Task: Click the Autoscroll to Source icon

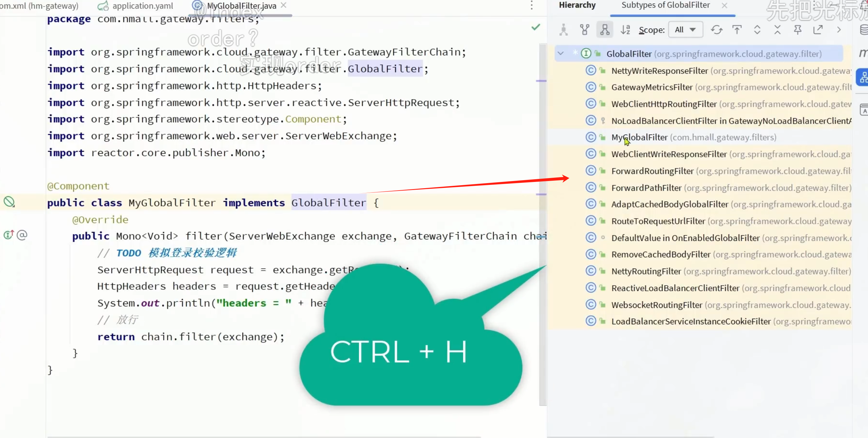Action: point(737,30)
